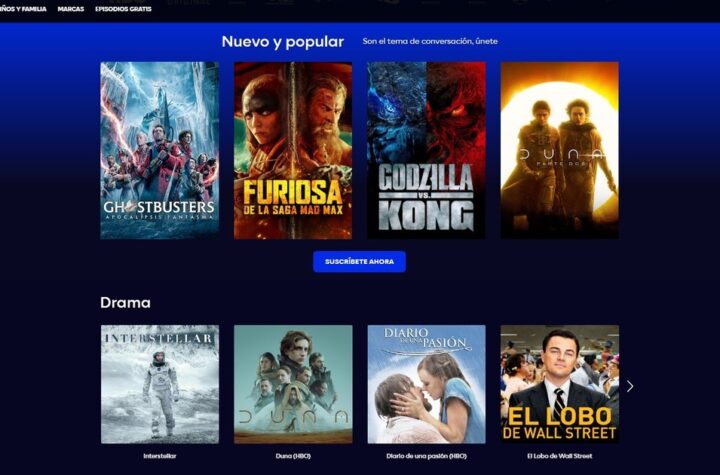The width and height of the screenshot is (720, 475).
Task: Open the Interstellar thumbnail in Drama
Action: tap(160, 384)
